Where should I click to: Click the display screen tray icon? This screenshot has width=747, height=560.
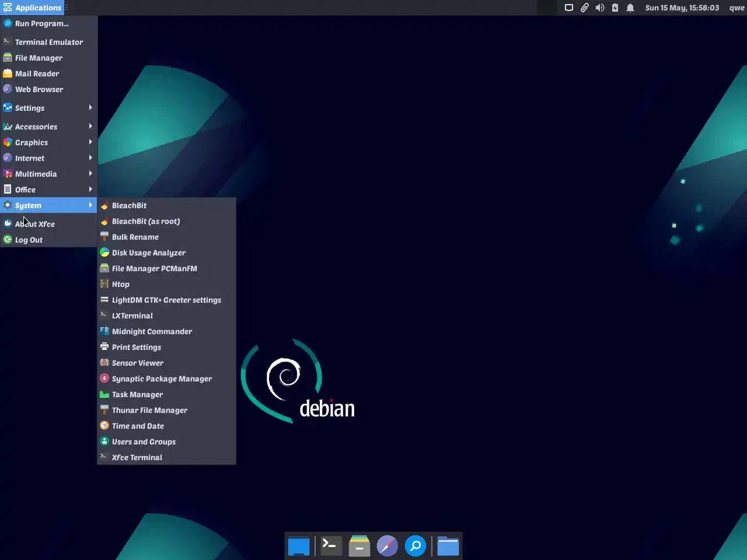pos(569,8)
